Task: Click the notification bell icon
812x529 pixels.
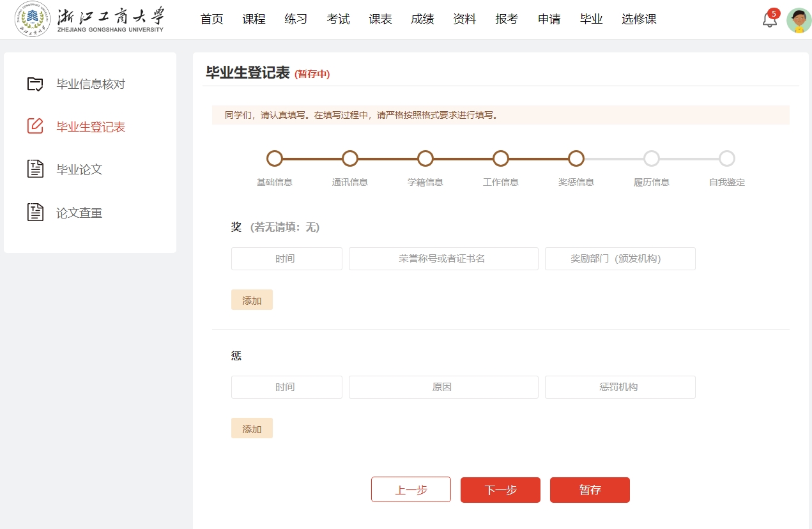Action: pyautogui.click(x=770, y=20)
